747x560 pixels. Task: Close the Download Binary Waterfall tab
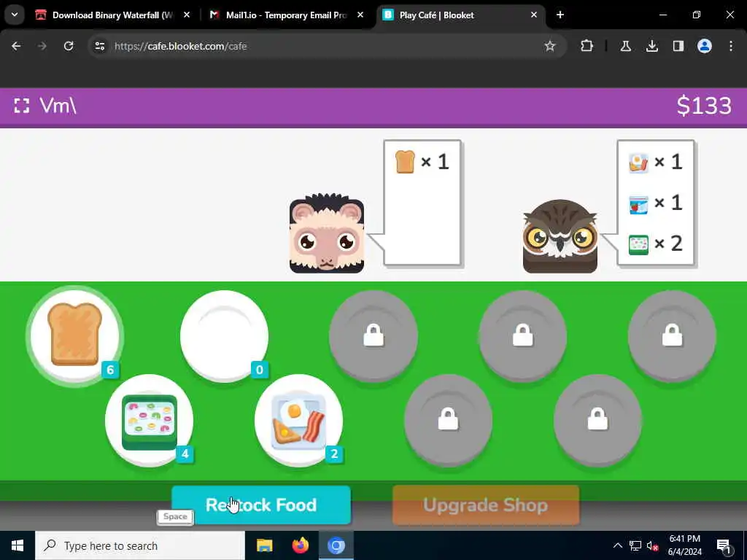pyautogui.click(x=187, y=15)
